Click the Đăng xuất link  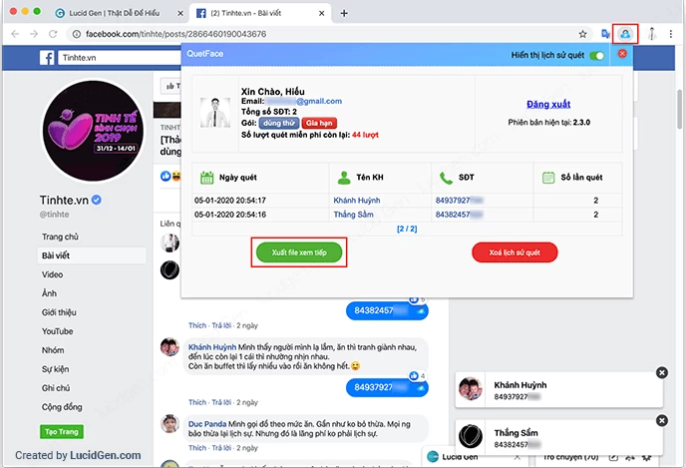(x=548, y=104)
